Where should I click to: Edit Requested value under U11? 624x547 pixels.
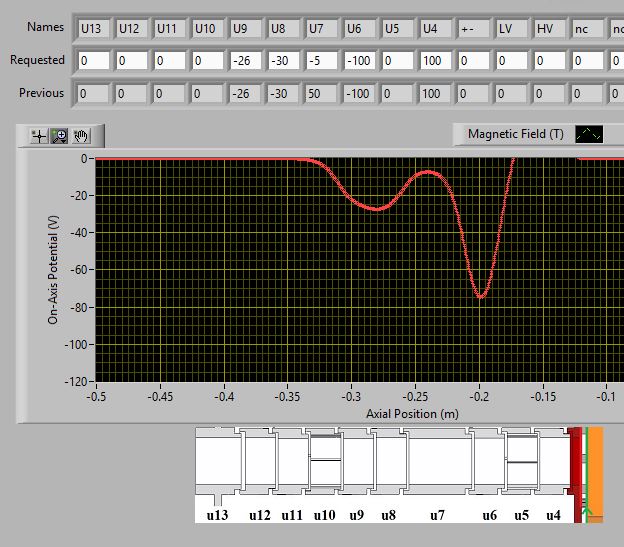point(170,60)
